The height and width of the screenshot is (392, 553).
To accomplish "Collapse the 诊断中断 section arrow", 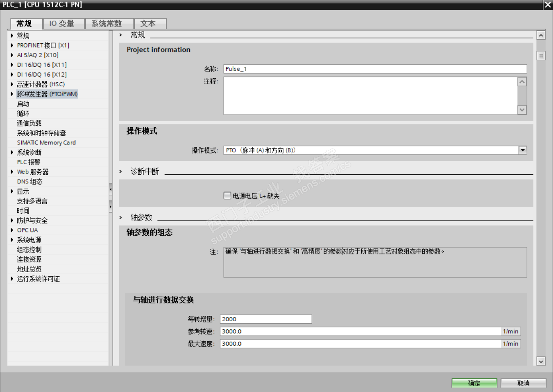I will [121, 171].
